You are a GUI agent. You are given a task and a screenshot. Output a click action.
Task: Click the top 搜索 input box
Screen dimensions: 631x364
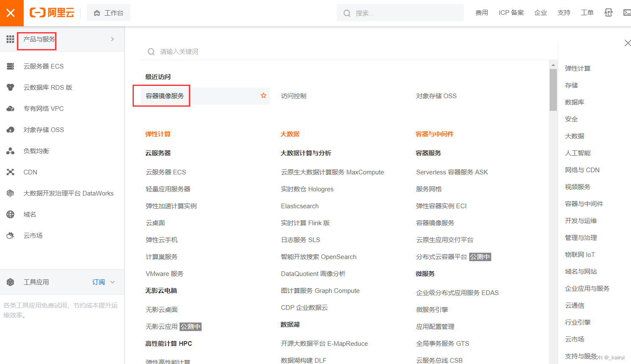400,13
